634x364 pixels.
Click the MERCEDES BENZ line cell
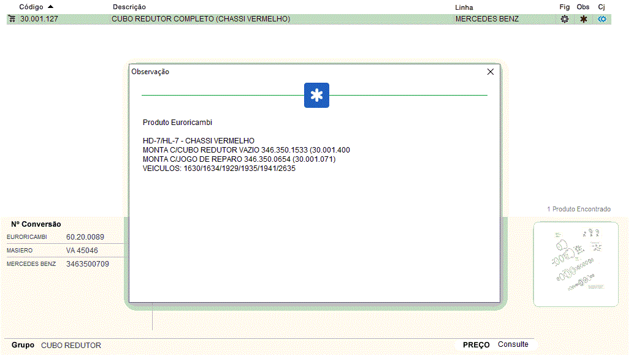pos(487,19)
